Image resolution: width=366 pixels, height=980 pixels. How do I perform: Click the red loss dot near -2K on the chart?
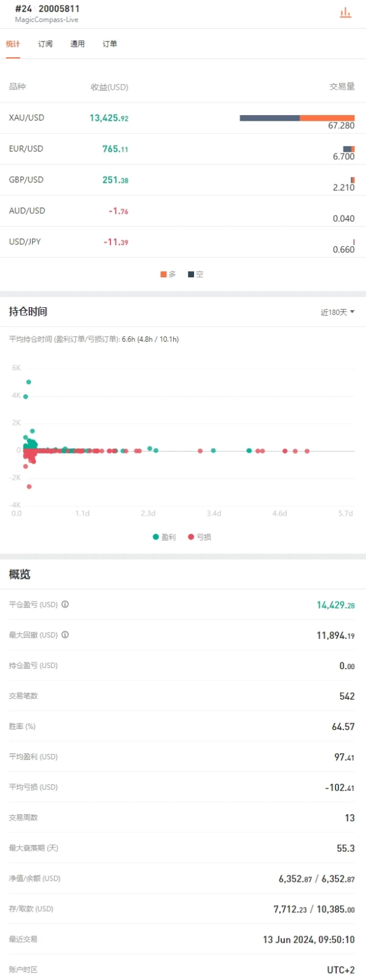click(x=29, y=486)
